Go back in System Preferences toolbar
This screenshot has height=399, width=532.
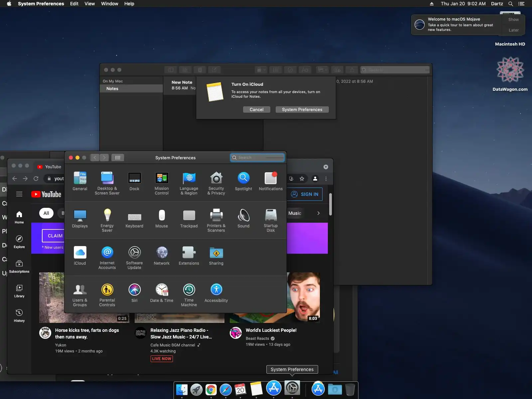[x=95, y=158]
